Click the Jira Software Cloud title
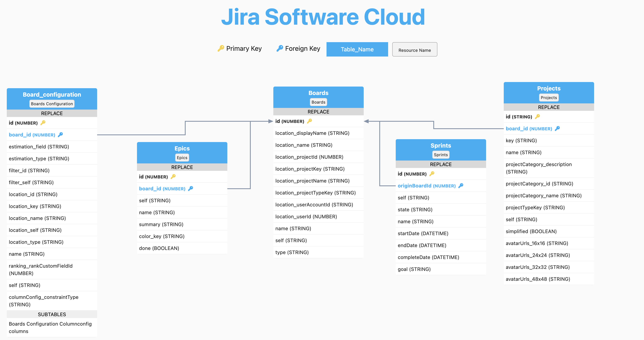Viewport: 644px width, 340px height. point(323,17)
